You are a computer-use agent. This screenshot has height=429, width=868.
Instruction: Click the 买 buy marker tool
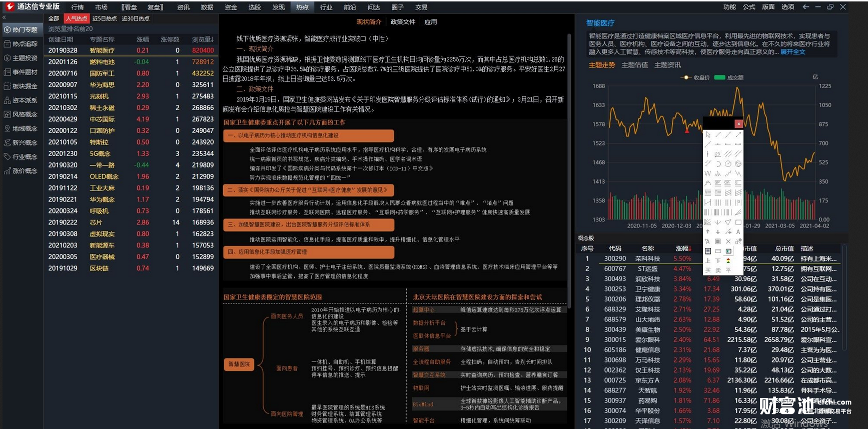[707, 269]
